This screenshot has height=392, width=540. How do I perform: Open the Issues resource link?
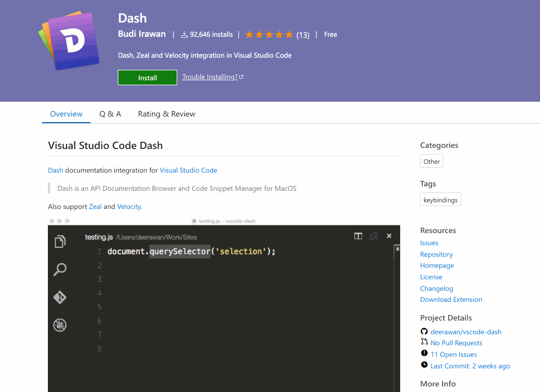[x=429, y=243]
